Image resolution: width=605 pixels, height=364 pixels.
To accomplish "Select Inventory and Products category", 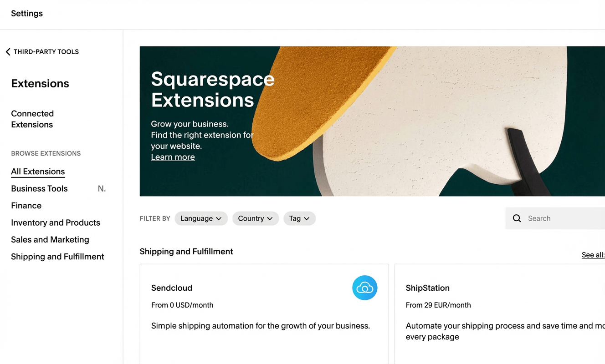I will [56, 222].
